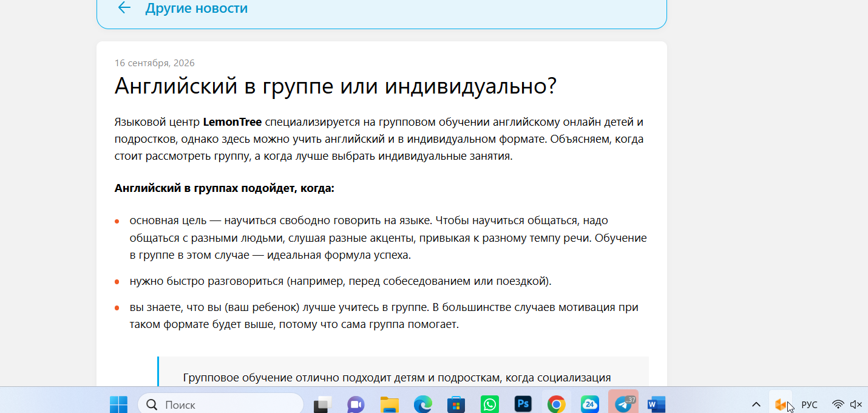Launch Photoshop from the taskbar

click(523, 404)
